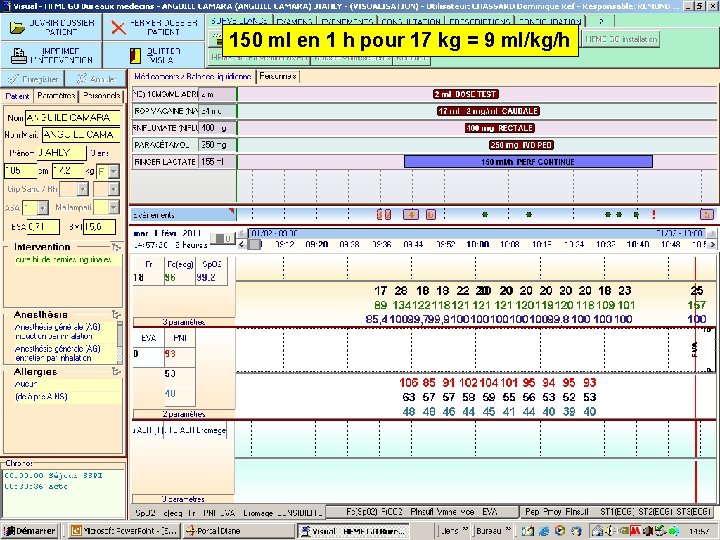Select the cure bi de hernies inguinales entry
Image resolution: width=720 pixels, height=540 pixels.
[x=63, y=260]
